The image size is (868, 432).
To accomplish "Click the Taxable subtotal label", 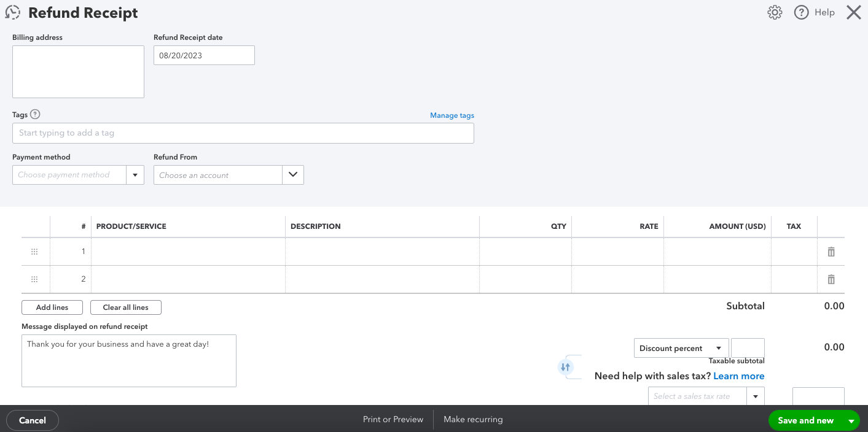I will [x=737, y=361].
